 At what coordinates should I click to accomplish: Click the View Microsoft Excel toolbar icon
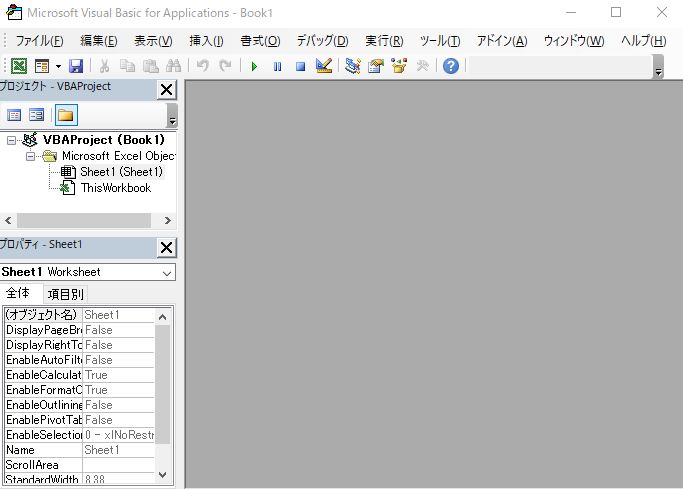19,66
